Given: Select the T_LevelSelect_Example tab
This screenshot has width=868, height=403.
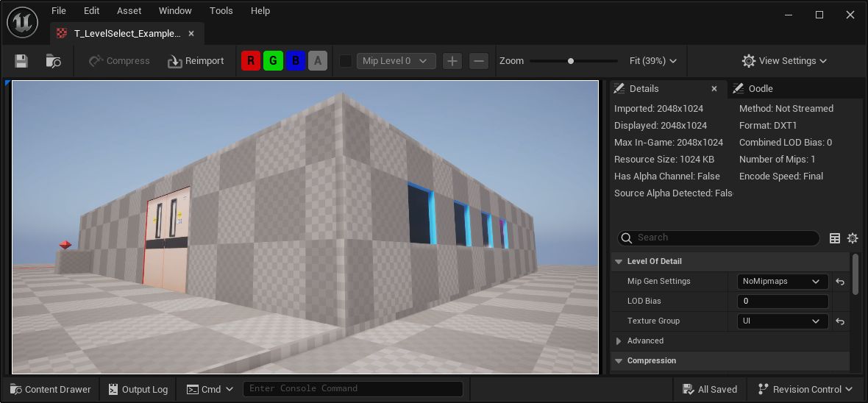Looking at the screenshot, I should (x=127, y=33).
